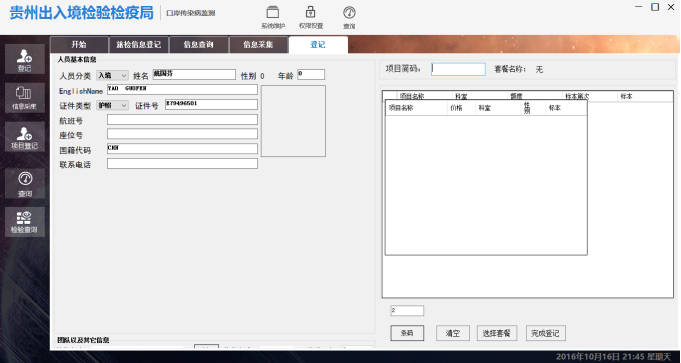
Task: Open the 信息采集 tab in the tab bar
Action: point(258,45)
